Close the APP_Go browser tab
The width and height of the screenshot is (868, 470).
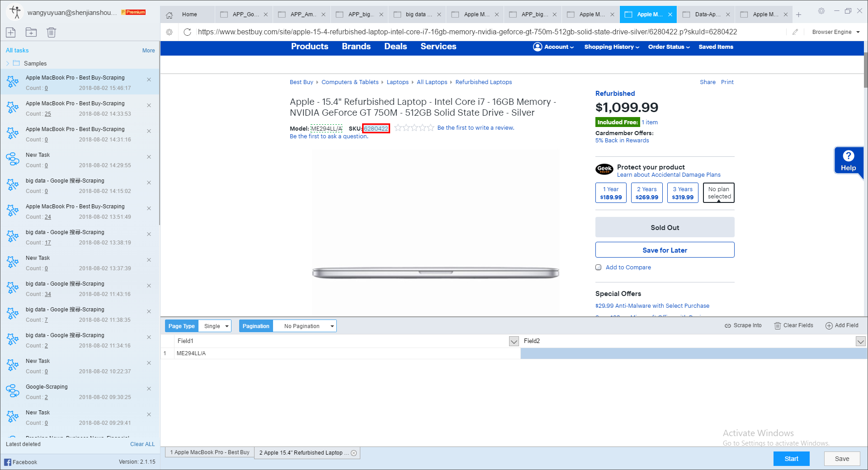tap(266, 14)
